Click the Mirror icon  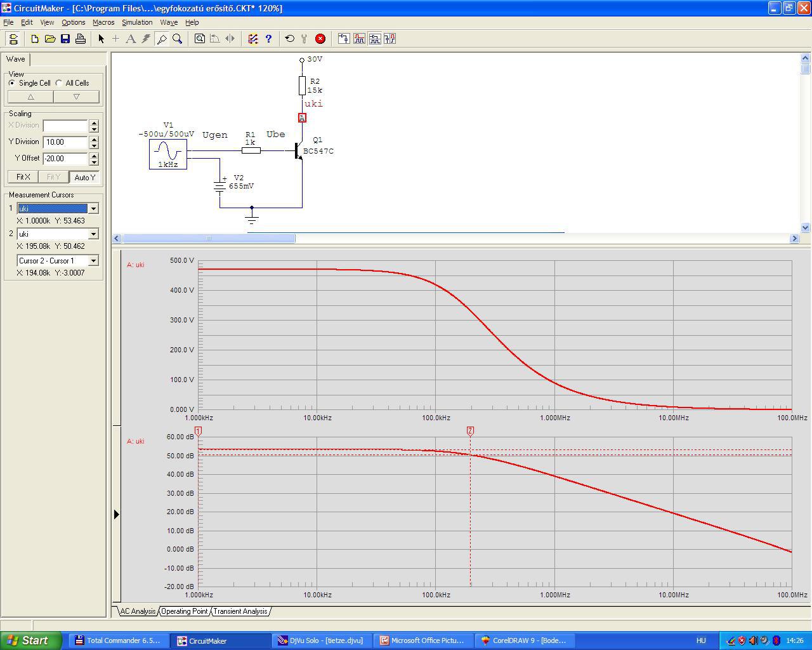pos(230,39)
